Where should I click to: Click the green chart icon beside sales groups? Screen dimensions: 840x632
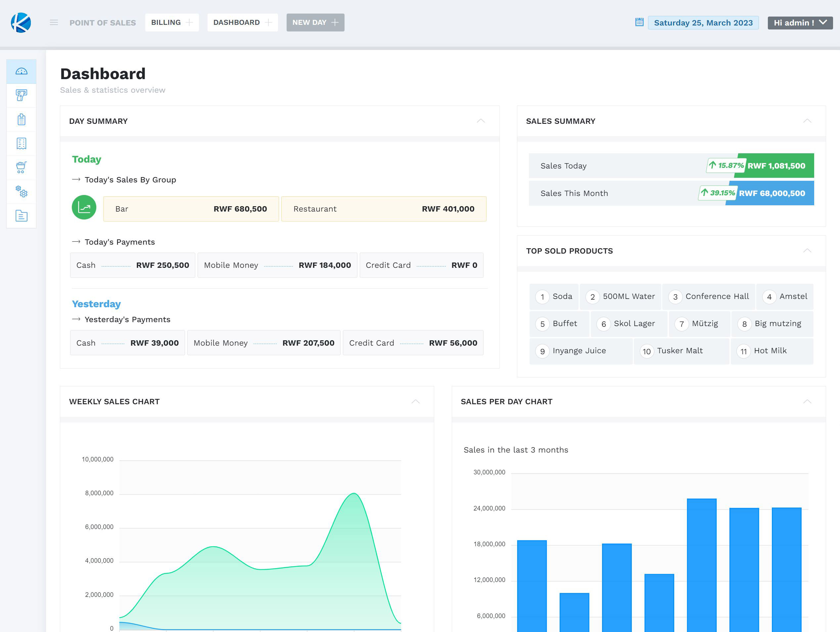coord(84,208)
